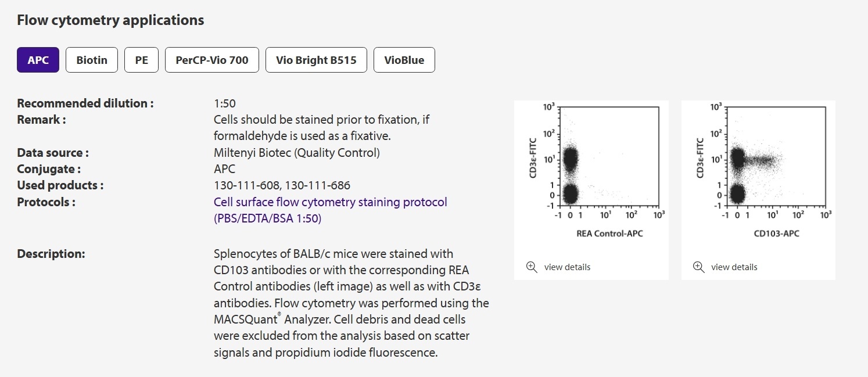This screenshot has height=377, width=868.
Task: Choose the PerCP-Vio 700 tab
Action: (212, 60)
